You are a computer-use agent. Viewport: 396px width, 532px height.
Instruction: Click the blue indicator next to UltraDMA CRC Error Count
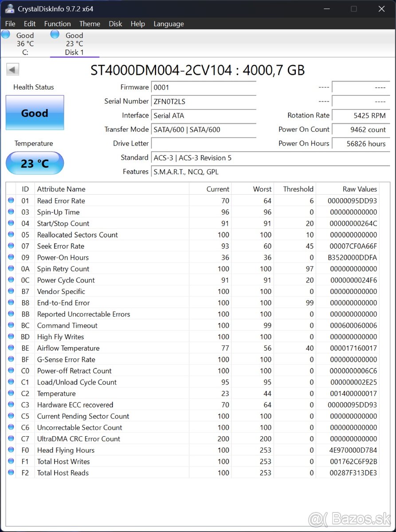pos(11,438)
